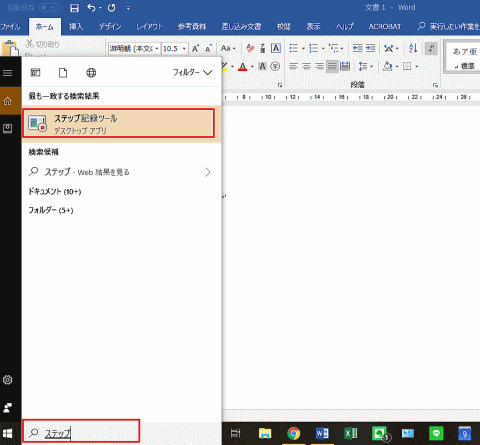This screenshot has height=445, width=480.
Task: Toggle distributed alignment button
Action: click(x=345, y=66)
